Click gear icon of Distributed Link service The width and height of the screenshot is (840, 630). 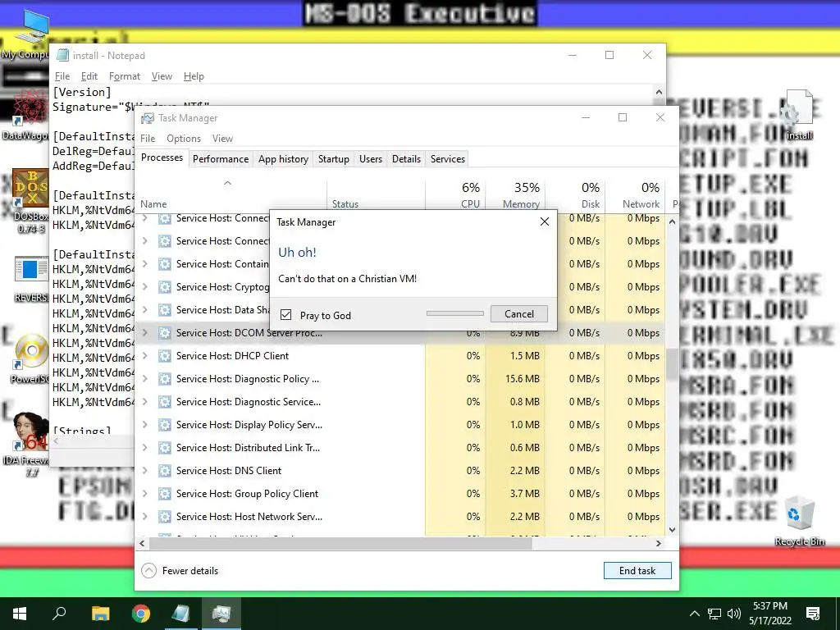click(164, 448)
